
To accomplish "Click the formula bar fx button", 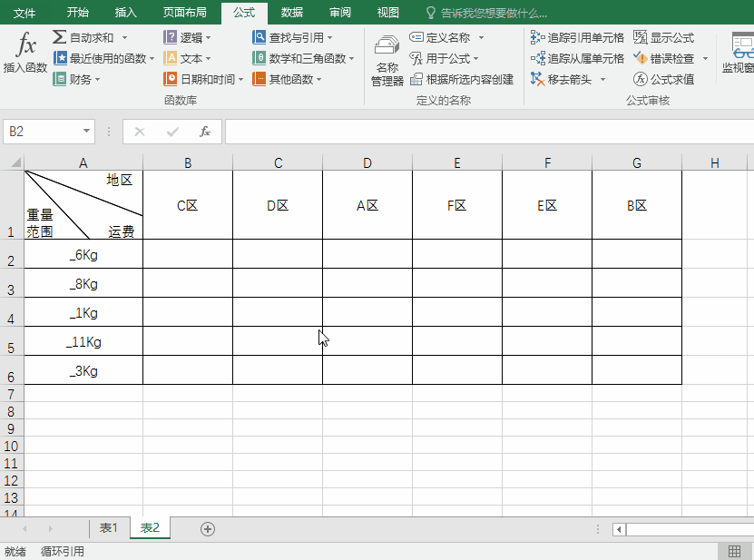I will point(205,132).
